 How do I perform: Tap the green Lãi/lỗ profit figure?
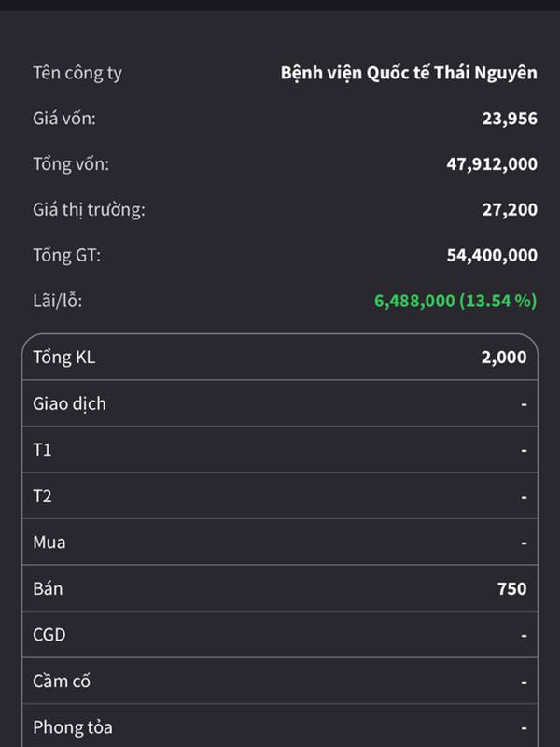coord(455,301)
